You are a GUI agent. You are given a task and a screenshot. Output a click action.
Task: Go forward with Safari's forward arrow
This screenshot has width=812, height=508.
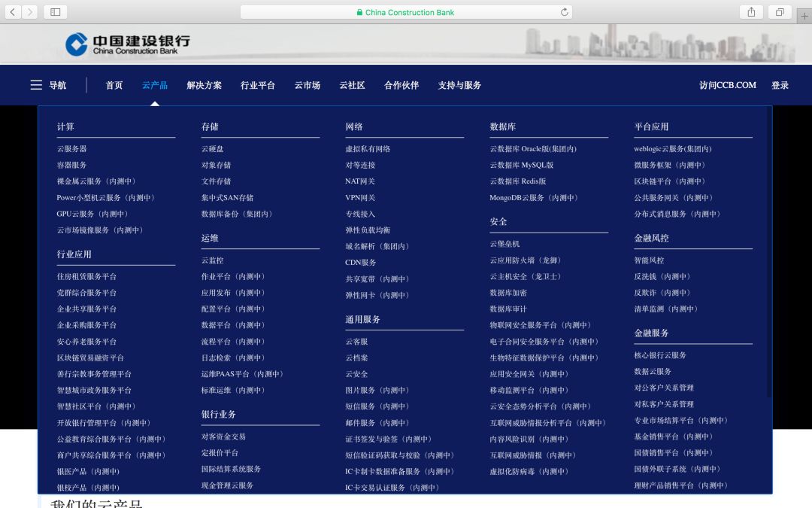[29, 12]
